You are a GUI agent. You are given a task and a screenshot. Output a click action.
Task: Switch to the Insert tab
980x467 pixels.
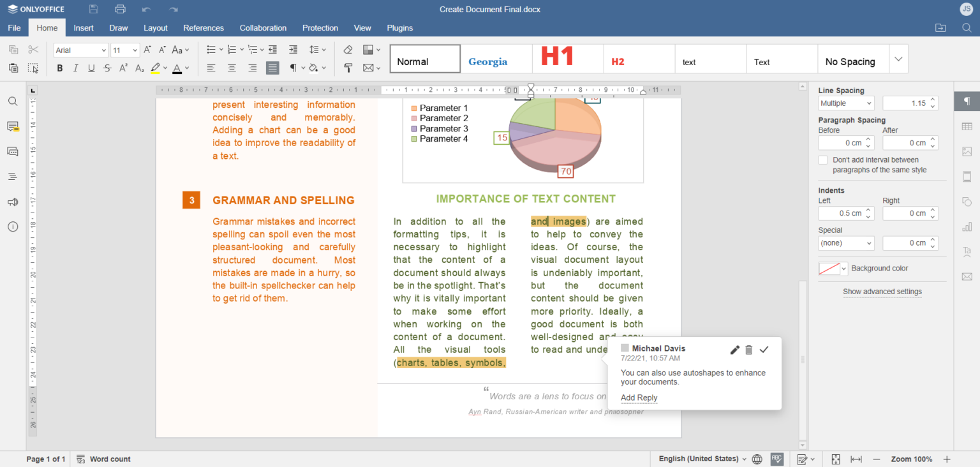(x=84, y=27)
